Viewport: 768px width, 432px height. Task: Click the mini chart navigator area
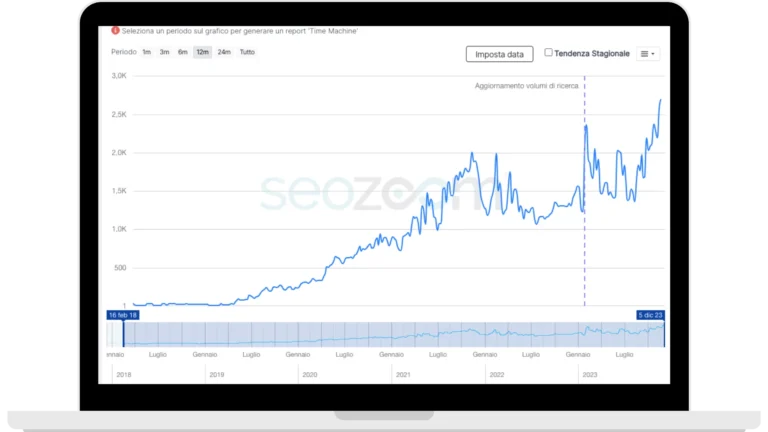pos(385,335)
